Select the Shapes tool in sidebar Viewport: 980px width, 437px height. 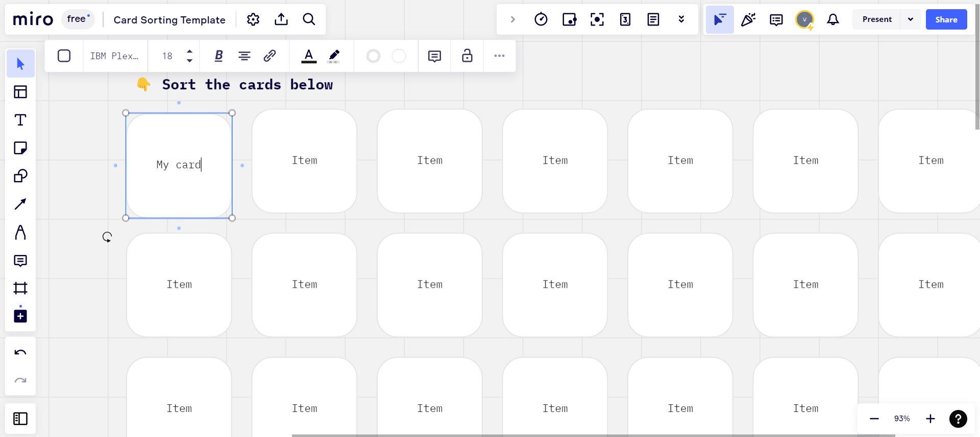coord(20,176)
